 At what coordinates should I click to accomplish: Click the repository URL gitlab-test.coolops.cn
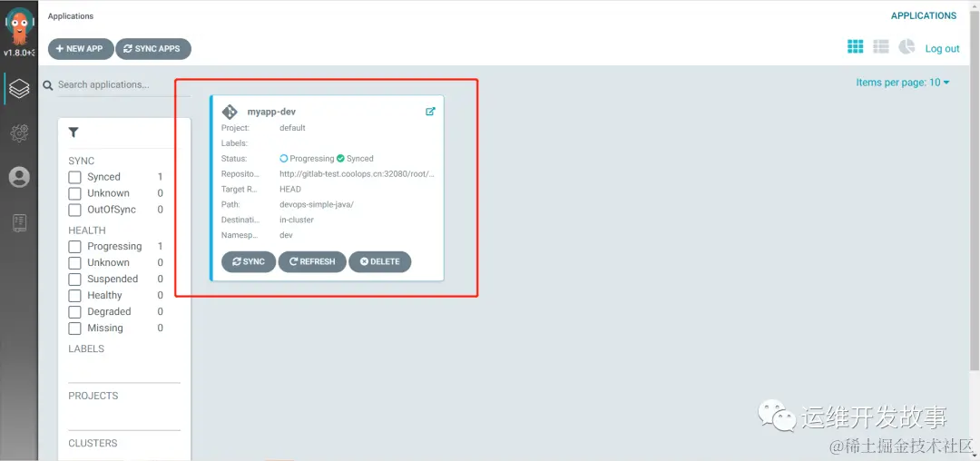[357, 173]
